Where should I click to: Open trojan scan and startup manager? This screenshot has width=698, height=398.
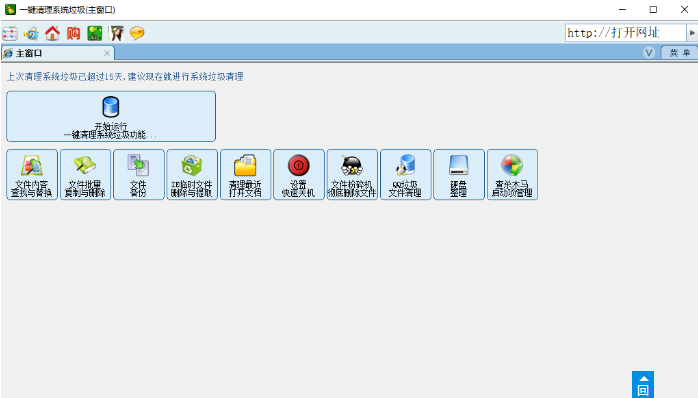[512, 175]
